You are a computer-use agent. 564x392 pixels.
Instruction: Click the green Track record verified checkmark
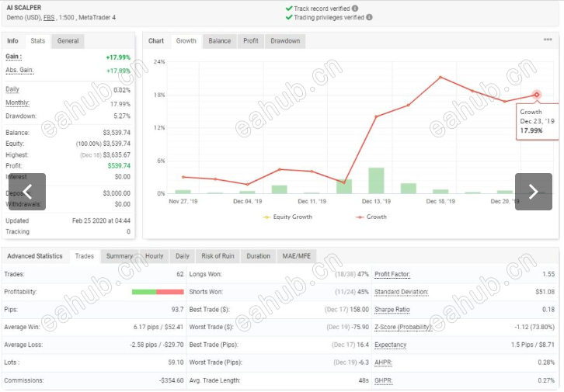289,9
